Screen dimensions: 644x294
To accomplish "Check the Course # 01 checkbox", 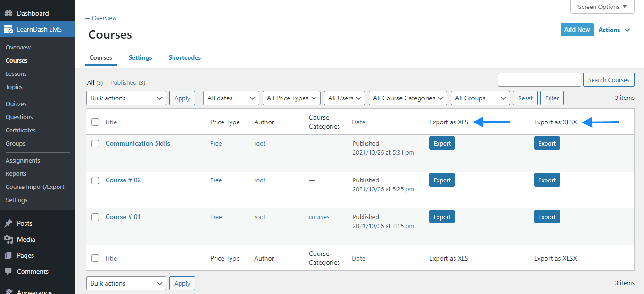I will point(95,217).
